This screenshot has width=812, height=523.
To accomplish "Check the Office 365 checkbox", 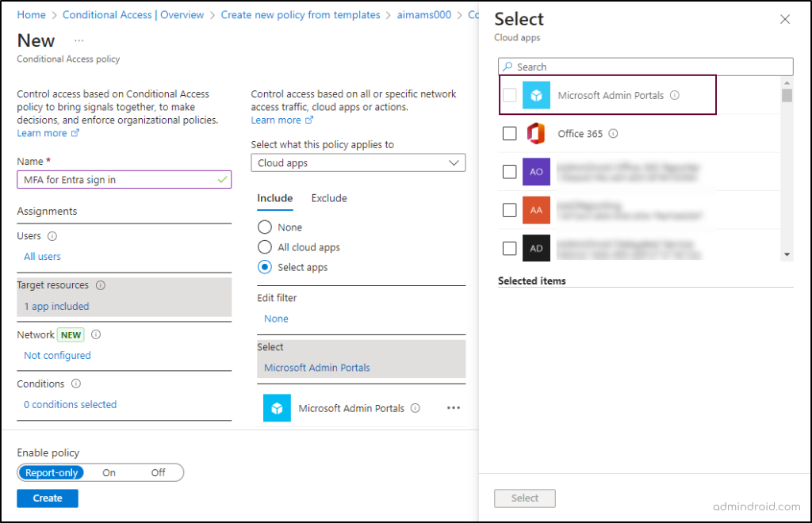I will (x=509, y=134).
